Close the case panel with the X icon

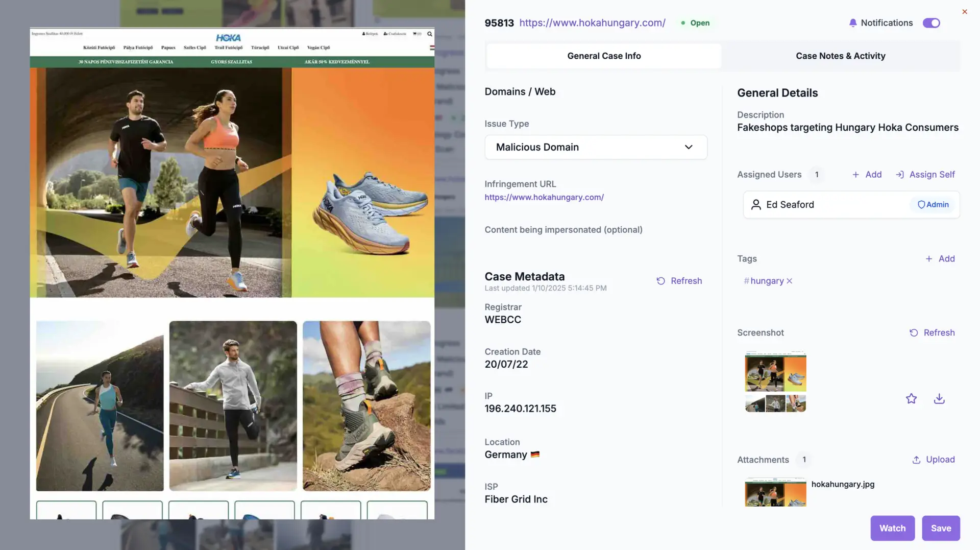[964, 12]
